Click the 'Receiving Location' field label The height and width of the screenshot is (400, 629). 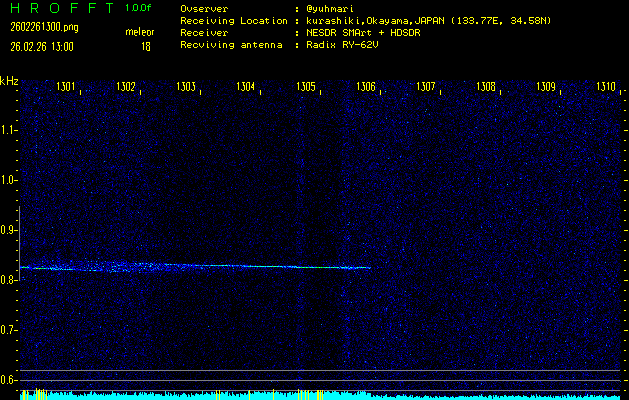point(234,21)
